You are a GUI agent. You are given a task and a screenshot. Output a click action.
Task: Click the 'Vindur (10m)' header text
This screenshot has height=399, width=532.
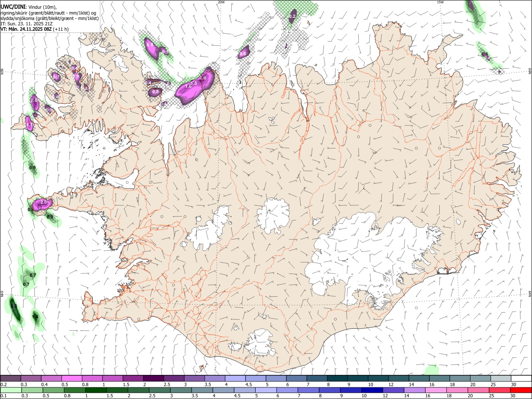[42, 7]
